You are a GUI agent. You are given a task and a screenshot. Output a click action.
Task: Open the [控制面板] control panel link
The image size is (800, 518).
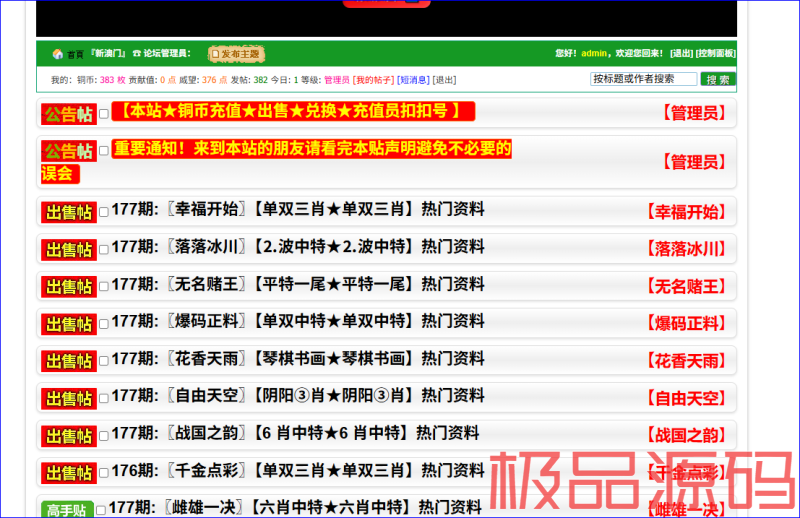coord(715,53)
